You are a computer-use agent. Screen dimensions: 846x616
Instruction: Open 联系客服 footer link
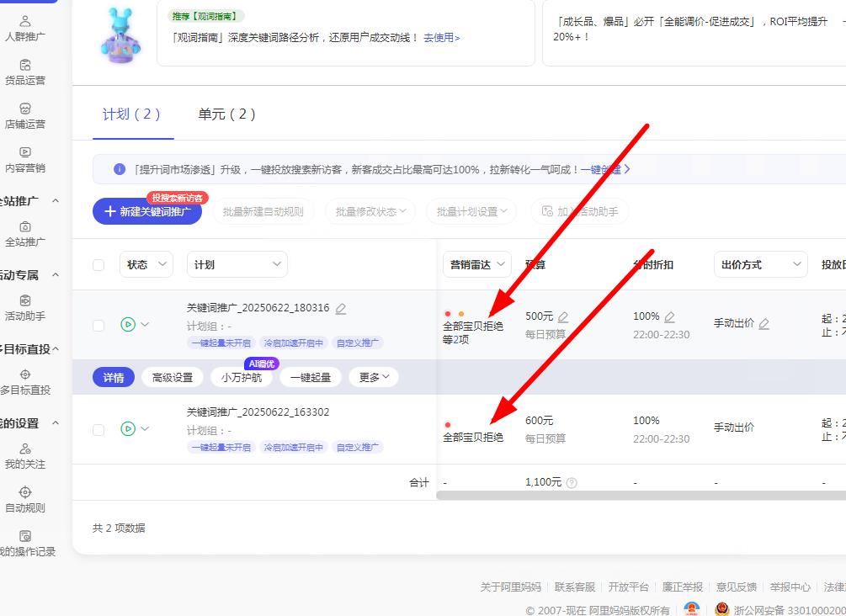(x=575, y=587)
